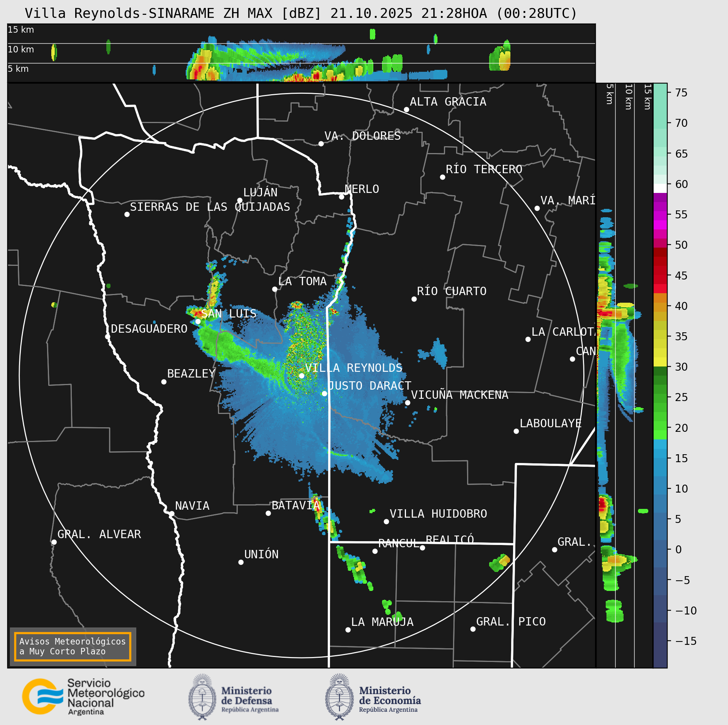This screenshot has width=728, height=725.
Task: Click the Realicó city marker
Action: point(422,548)
